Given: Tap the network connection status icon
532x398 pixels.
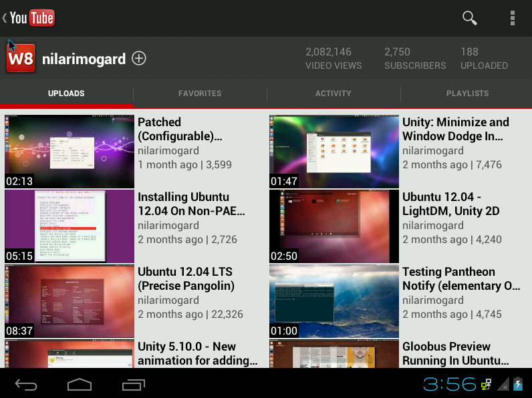Looking at the screenshot, I should [x=486, y=385].
